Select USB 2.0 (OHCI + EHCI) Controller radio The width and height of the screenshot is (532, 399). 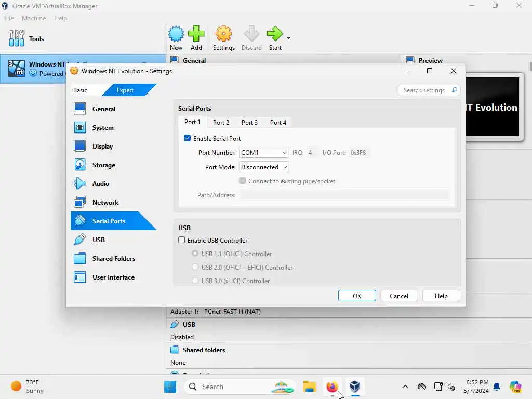[195, 267]
